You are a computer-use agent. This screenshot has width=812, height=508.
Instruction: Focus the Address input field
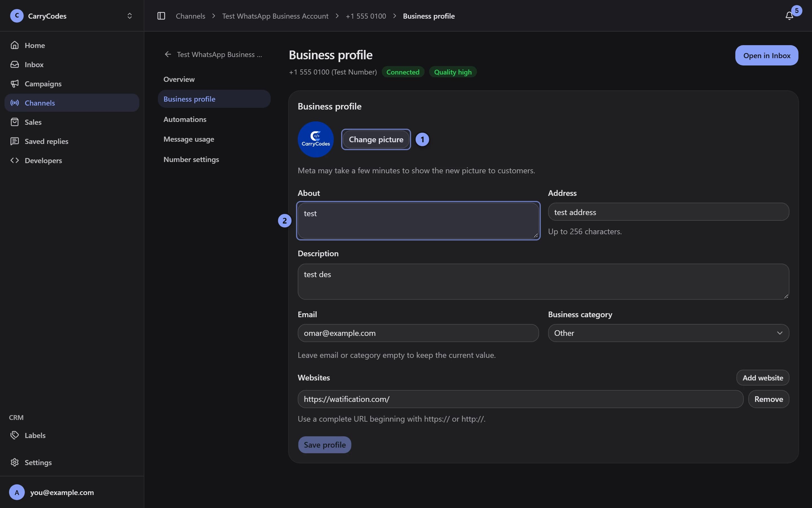pos(668,212)
